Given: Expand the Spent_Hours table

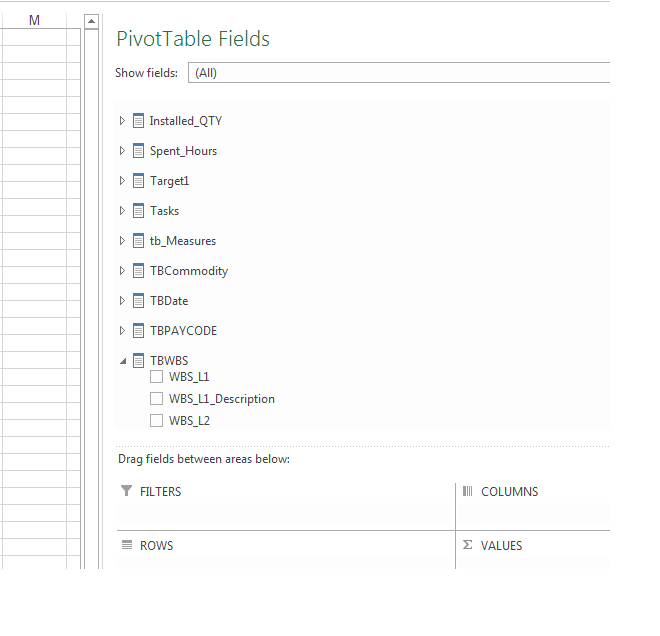Looking at the screenshot, I should [122, 151].
